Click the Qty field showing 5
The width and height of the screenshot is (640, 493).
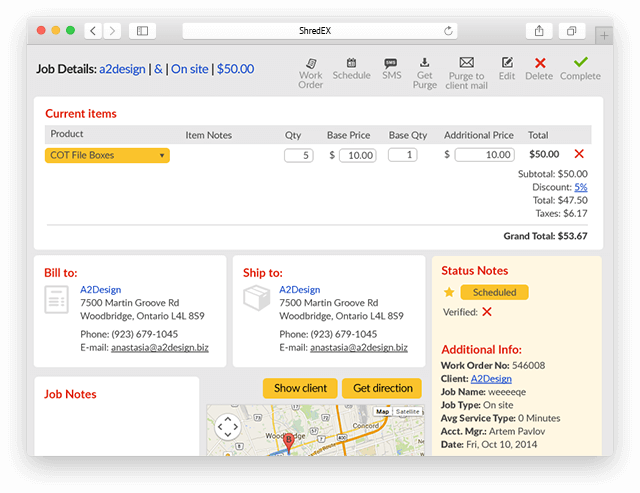pos(299,155)
